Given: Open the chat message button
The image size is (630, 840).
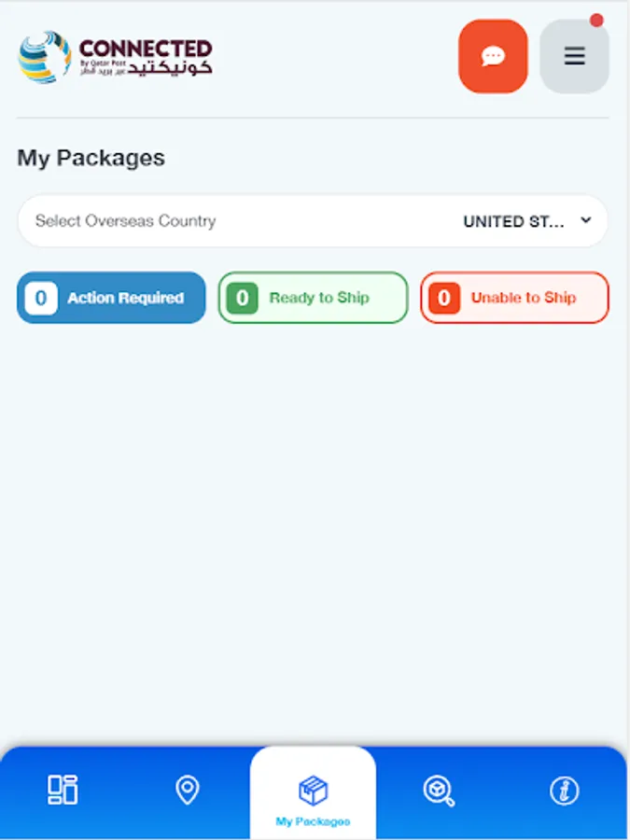Looking at the screenshot, I should [x=493, y=56].
